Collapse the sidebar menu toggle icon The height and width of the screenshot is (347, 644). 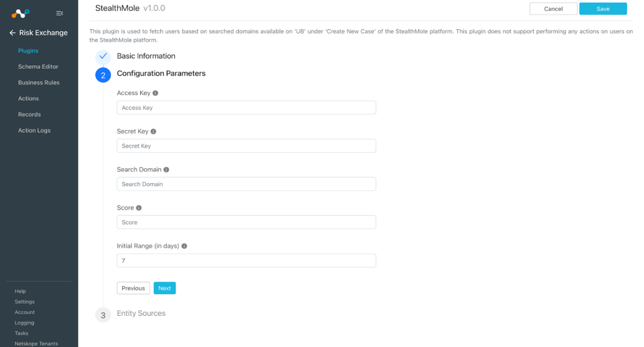tap(60, 14)
